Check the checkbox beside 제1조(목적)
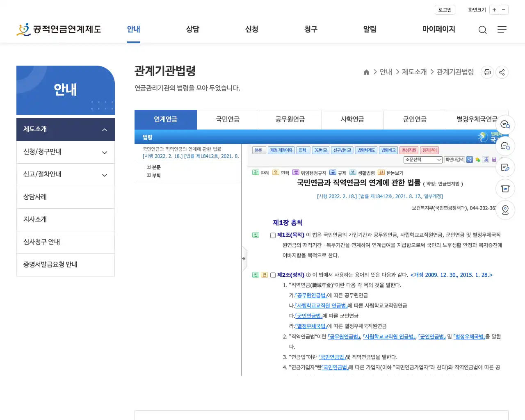 pos(273,235)
